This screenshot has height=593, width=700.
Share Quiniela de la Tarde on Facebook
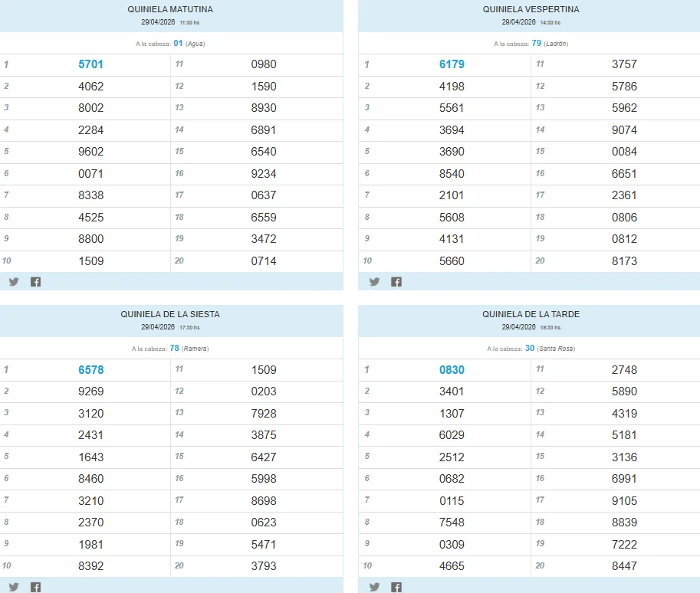point(396,587)
